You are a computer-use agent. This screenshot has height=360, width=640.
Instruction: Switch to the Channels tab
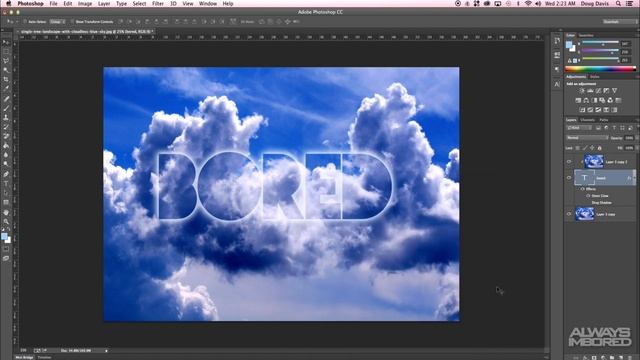pyautogui.click(x=588, y=120)
